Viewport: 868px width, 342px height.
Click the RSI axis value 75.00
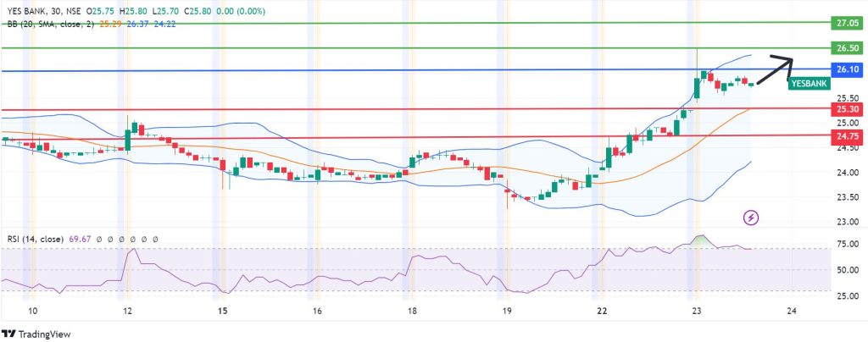click(848, 244)
